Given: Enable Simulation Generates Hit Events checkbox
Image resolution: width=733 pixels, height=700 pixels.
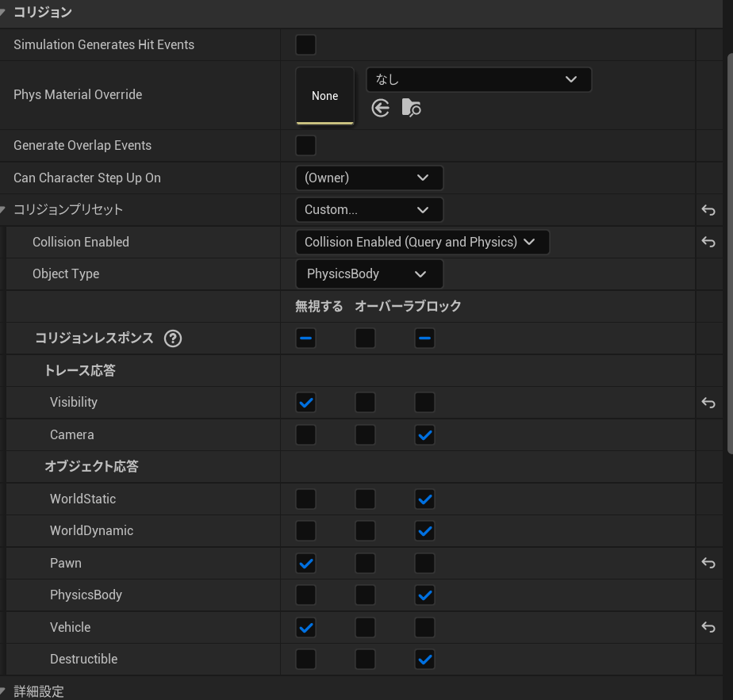Looking at the screenshot, I should 305,45.
